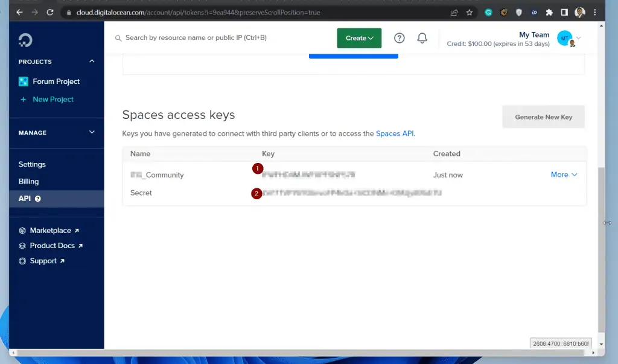Click the Secret row label
The height and width of the screenshot is (364, 618).
pyautogui.click(x=141, y=193)
